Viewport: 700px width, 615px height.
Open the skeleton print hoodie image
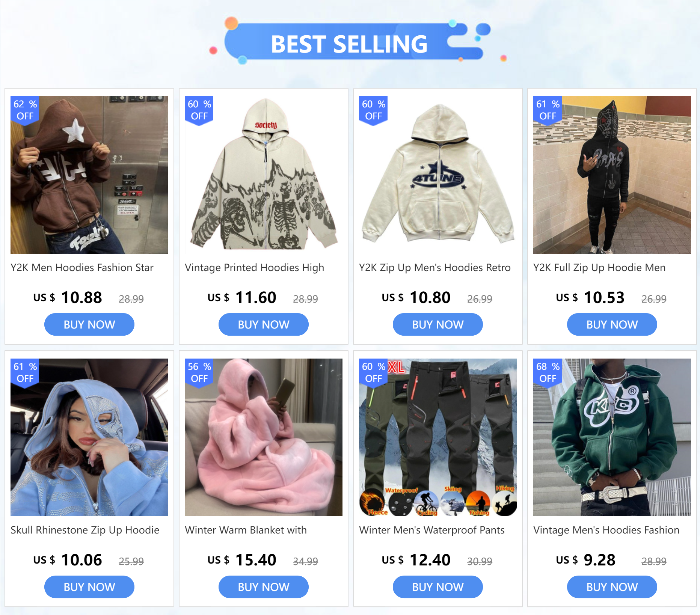coord(264,175)
